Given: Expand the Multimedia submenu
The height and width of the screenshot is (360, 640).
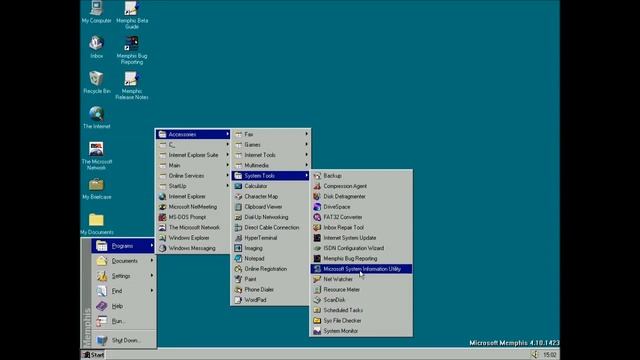Looking at the screenshot, I should point(271,165).
